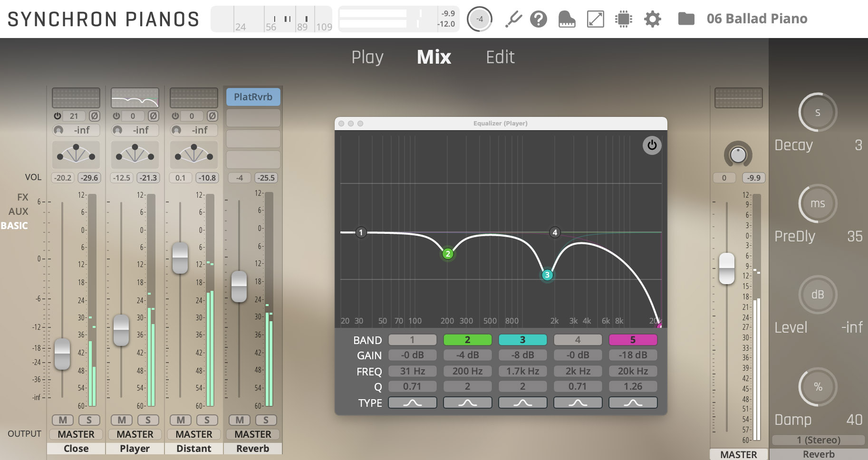Click the Close channel volume fader
This screenshot has width=868, height=460.
[62, 354]
